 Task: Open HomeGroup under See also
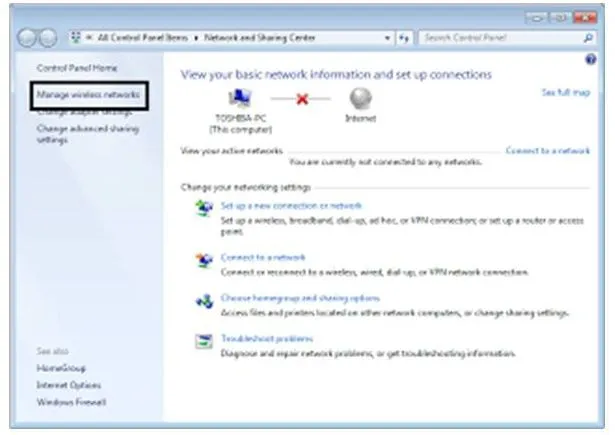point(61,368)
